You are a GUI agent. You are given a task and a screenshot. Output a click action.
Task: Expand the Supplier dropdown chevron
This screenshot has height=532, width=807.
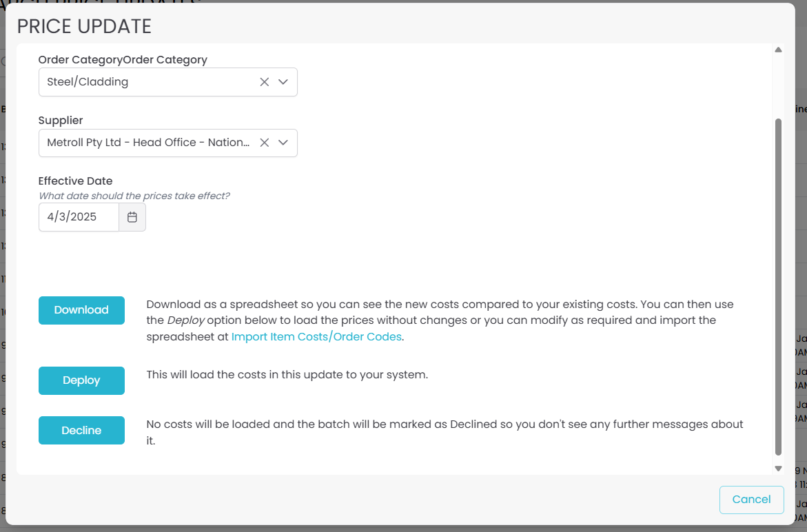coord(283,143)
